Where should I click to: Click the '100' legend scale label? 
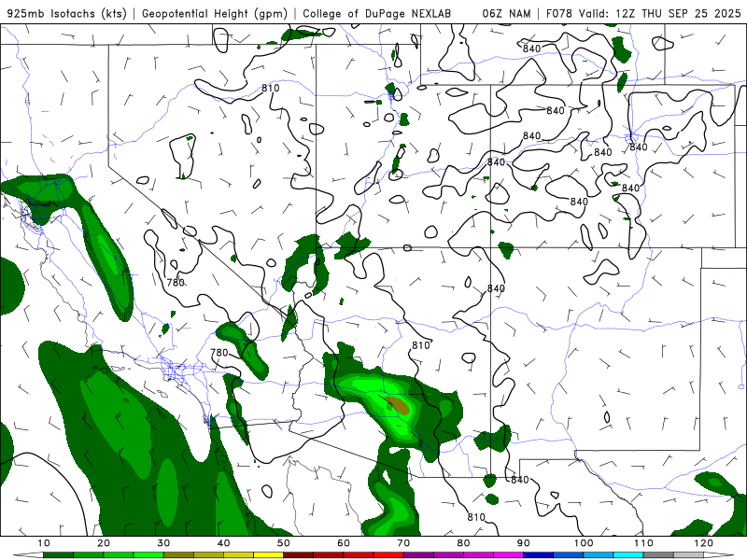tap(584, 543)
